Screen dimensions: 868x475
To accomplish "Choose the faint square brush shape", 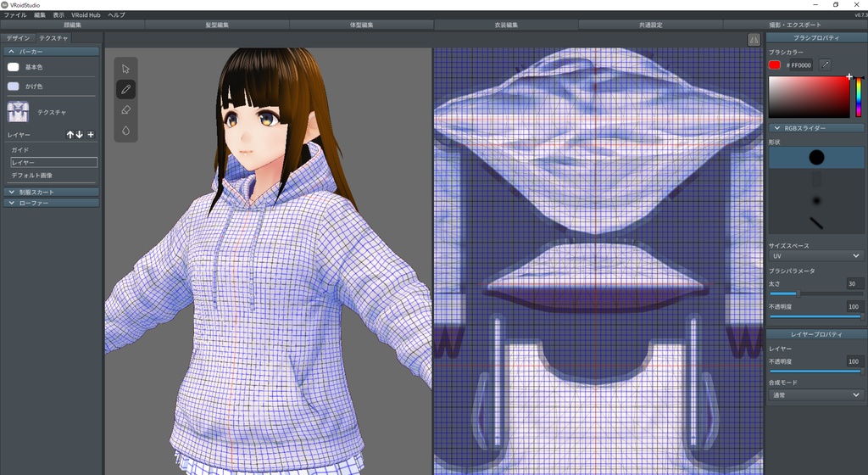I will click(816, 178).
